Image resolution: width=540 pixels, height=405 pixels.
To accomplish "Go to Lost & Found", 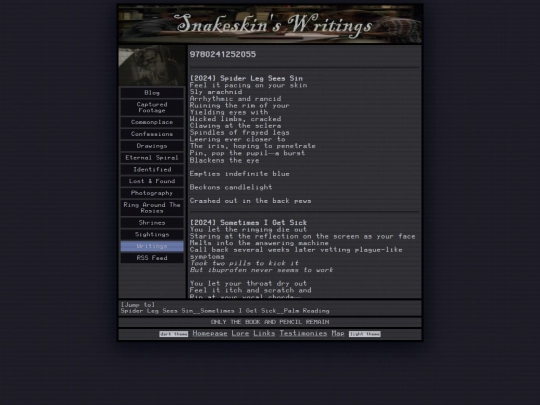I will point(152,181).
